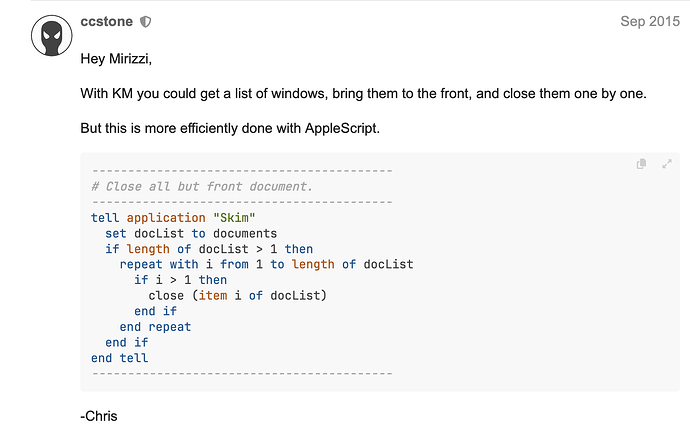Click the sentence about KM window lists
690x436 pixels.
point(363,93)
